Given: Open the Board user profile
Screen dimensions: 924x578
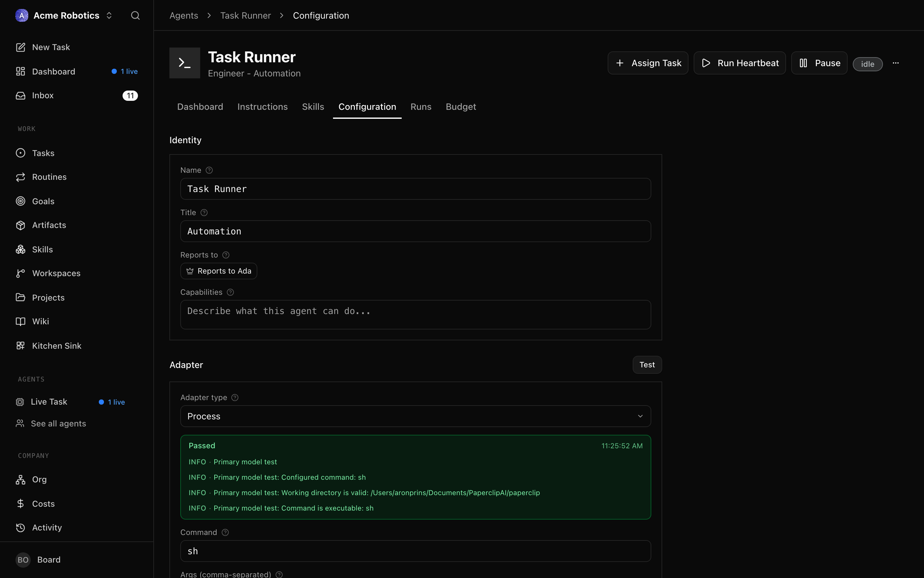Looking at the screenshot, I should point(77,560).
